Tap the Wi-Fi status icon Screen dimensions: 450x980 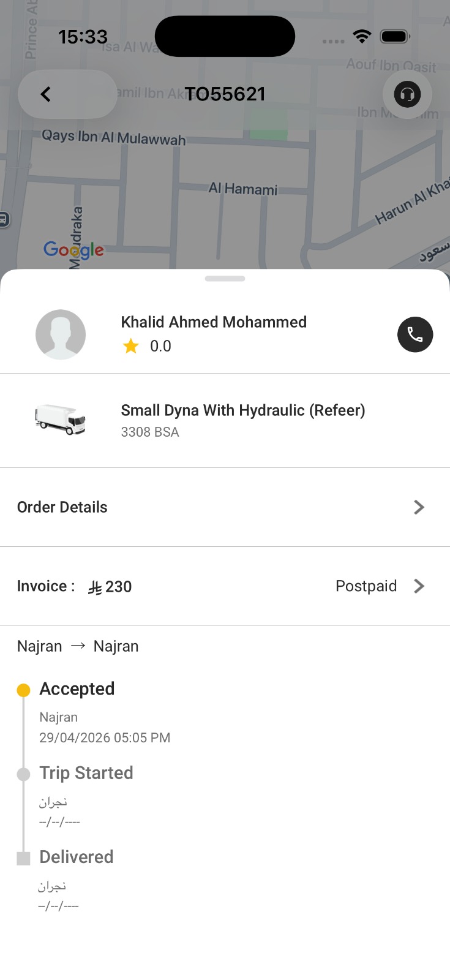click(362, 36)
